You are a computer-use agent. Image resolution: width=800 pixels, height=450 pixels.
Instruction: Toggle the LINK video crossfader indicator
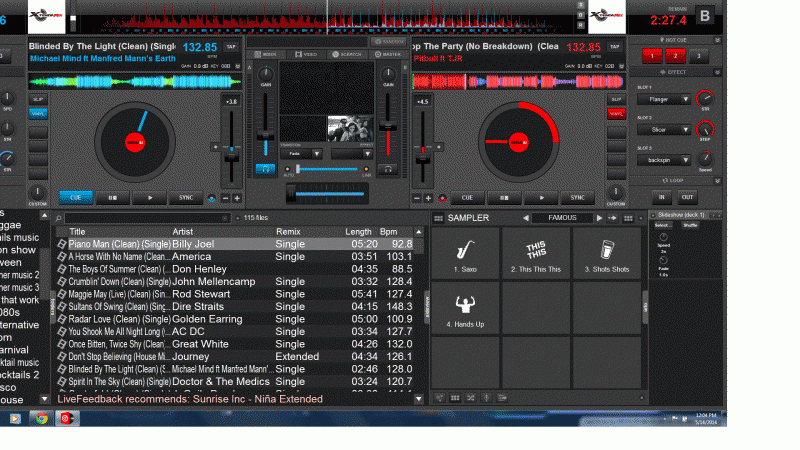[x=366, y=169]
